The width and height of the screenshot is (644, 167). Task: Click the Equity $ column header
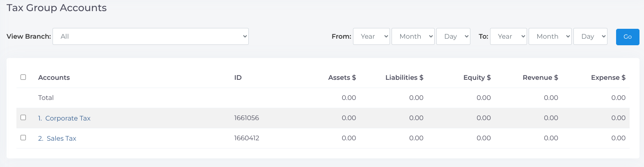pyautogui.click(x=477, y=78)
